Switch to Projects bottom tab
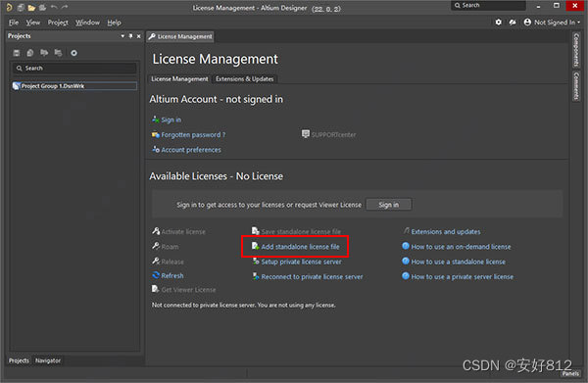The image size is (588, 383). tap(19, 360)
